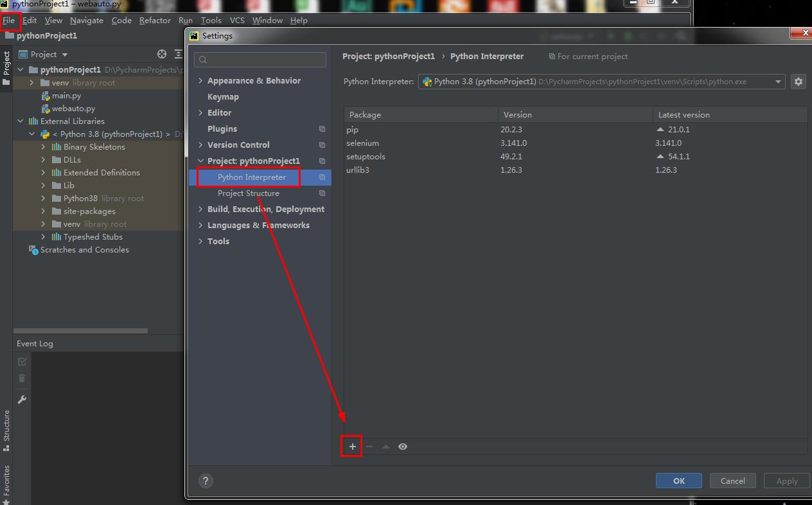The image size is (812, 505).
Task: Open the Project tool window sidebar tab
Action: tap(6, 68)
